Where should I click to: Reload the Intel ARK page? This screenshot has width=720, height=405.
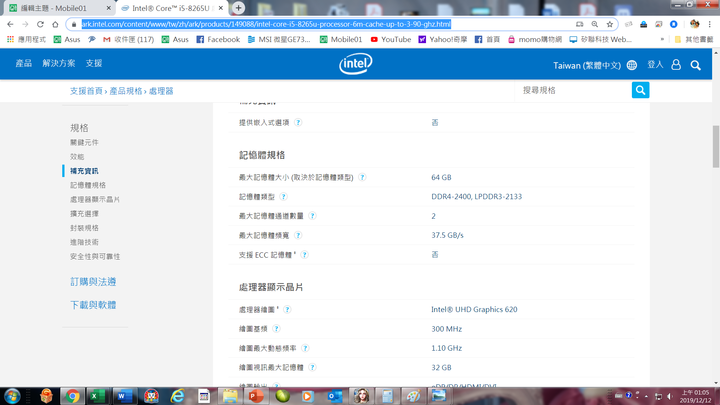(x=40, y=24)
